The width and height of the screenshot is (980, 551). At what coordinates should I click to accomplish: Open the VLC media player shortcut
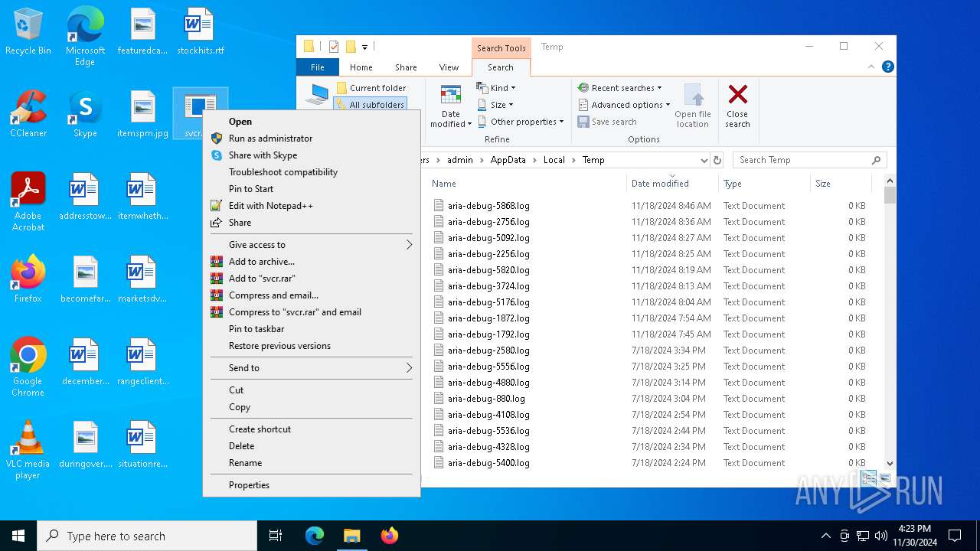[28, 451]
